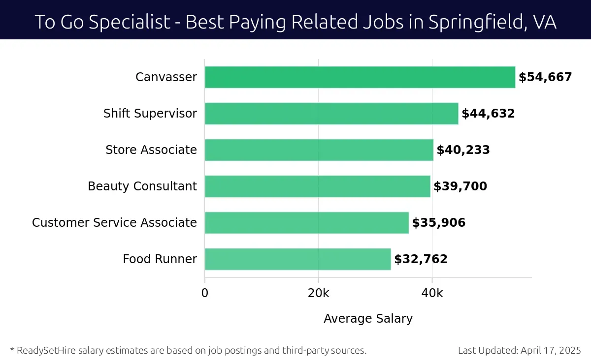Viewport: 591px width, 364px height.
Task: Click the Store Associate bar
Action: coord(319,150)
